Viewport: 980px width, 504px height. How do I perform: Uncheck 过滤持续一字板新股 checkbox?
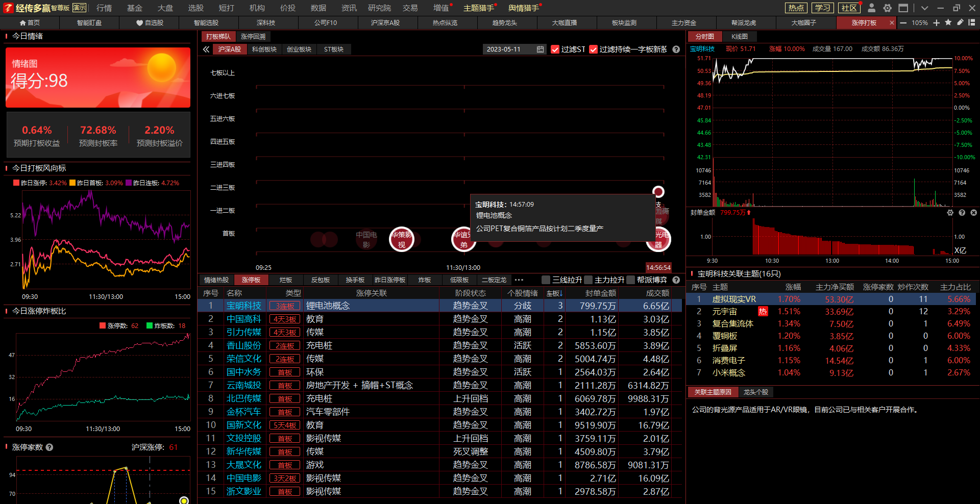pyautogui.click(x=593, y=49)
